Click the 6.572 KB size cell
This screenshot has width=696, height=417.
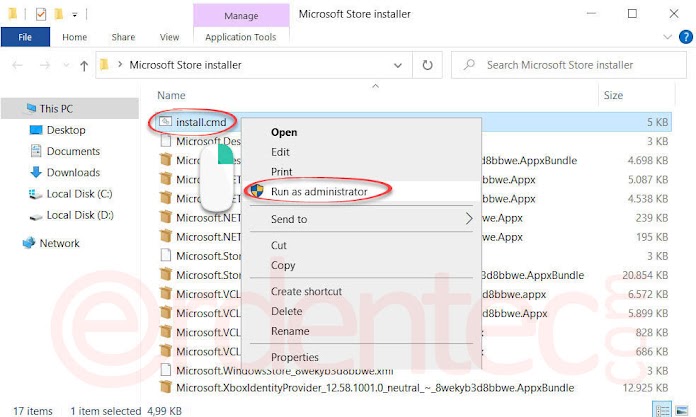[x=648, y=294]
